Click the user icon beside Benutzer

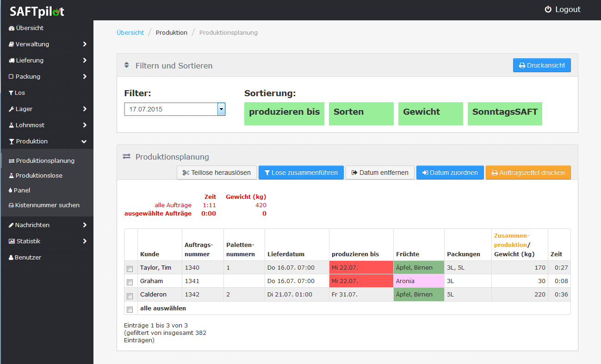point(11,258)
